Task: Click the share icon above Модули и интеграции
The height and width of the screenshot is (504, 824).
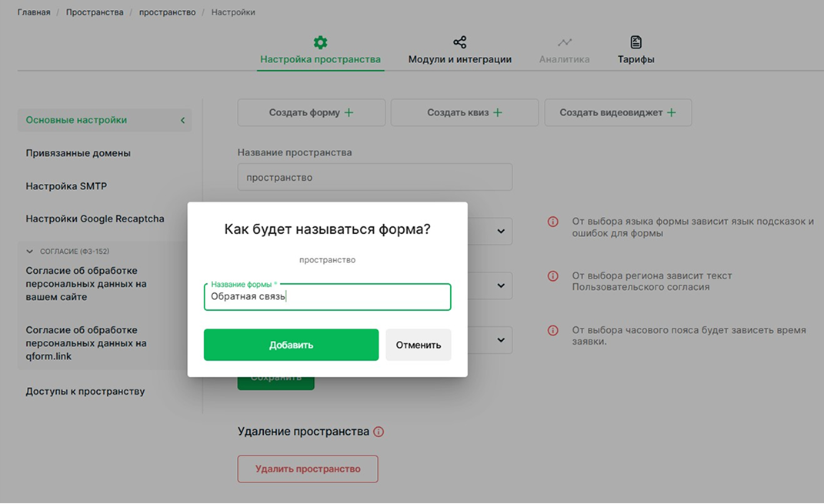Action: point(459,42)
